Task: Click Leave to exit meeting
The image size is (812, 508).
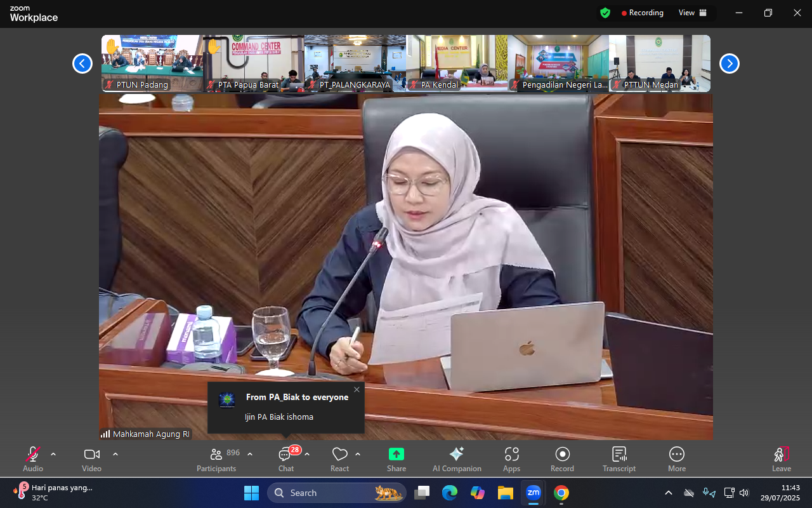Action: point(781,459)
